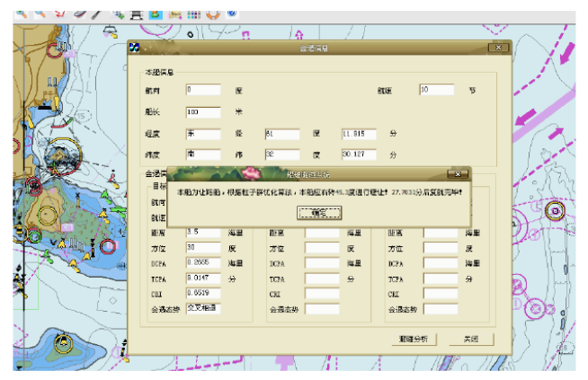Click the blue globe icon in toolbar

pos(232,13)
